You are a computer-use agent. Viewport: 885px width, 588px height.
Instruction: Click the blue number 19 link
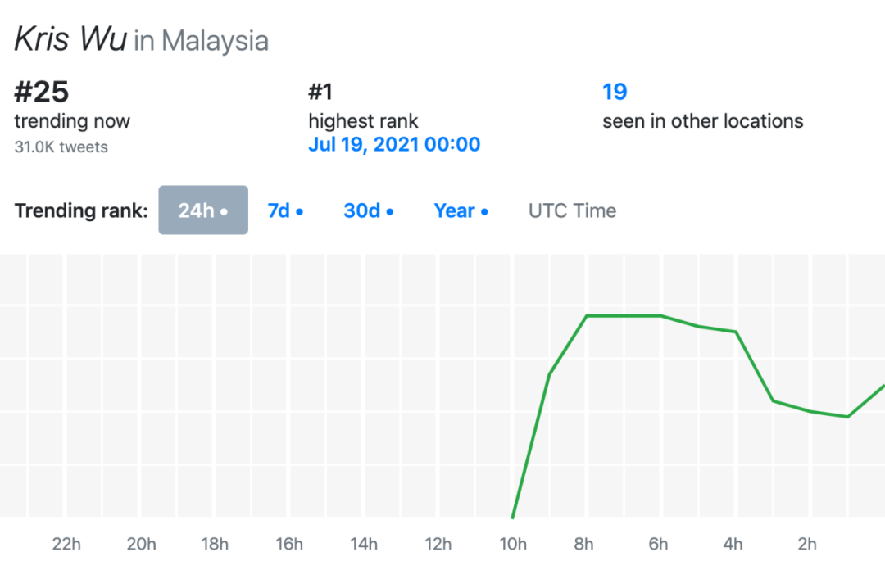(x=615, y=92)
